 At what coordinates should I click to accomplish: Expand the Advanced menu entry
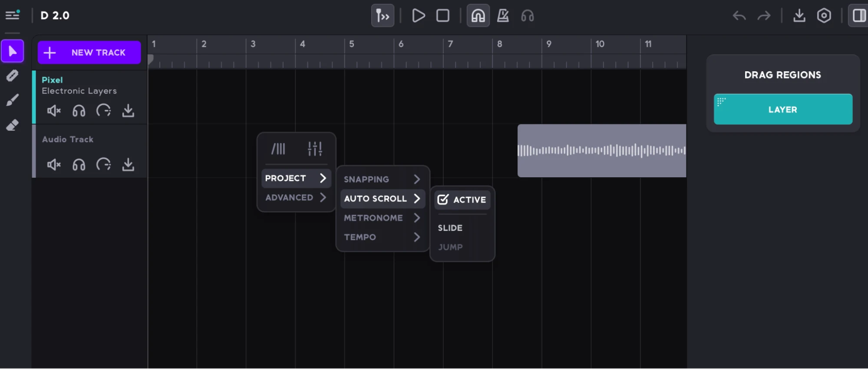click(296, 197)
